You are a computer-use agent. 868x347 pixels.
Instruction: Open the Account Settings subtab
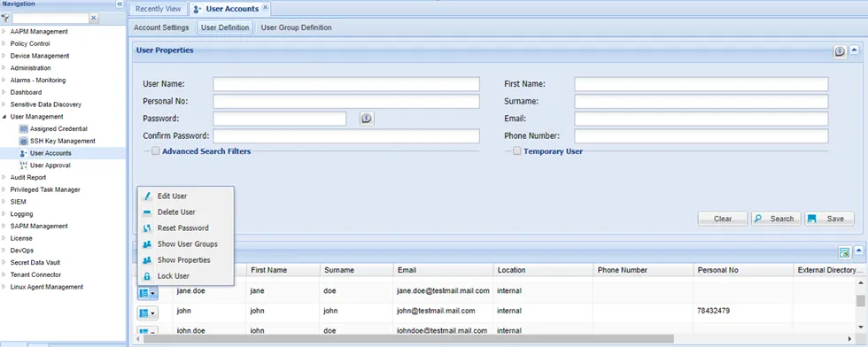(x=161, y=27)
